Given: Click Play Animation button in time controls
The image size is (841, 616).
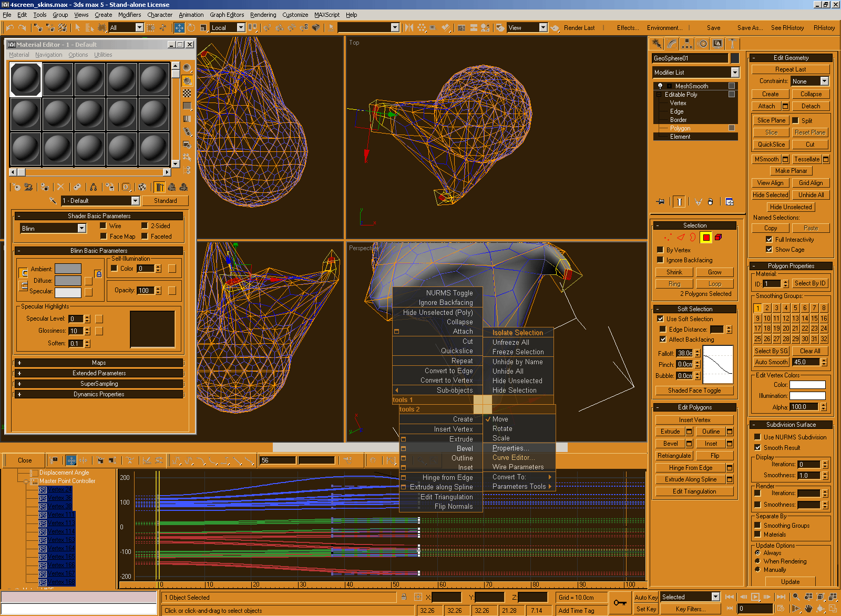Looking at the screenshot, I should (756, 597).
